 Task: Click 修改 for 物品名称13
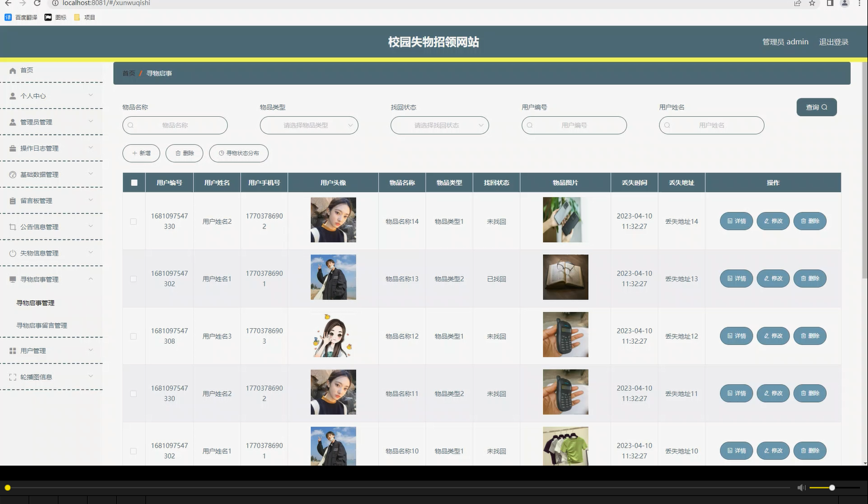click(773, 278)
